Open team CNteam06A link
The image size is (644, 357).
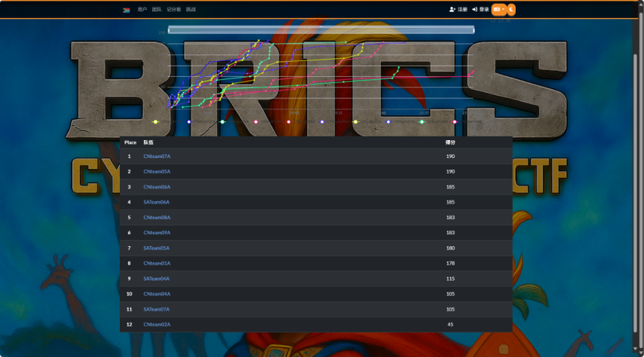tap(157, 187)
